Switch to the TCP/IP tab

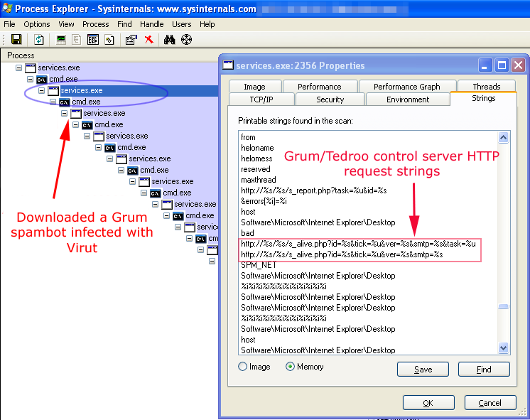pos(261,99)
